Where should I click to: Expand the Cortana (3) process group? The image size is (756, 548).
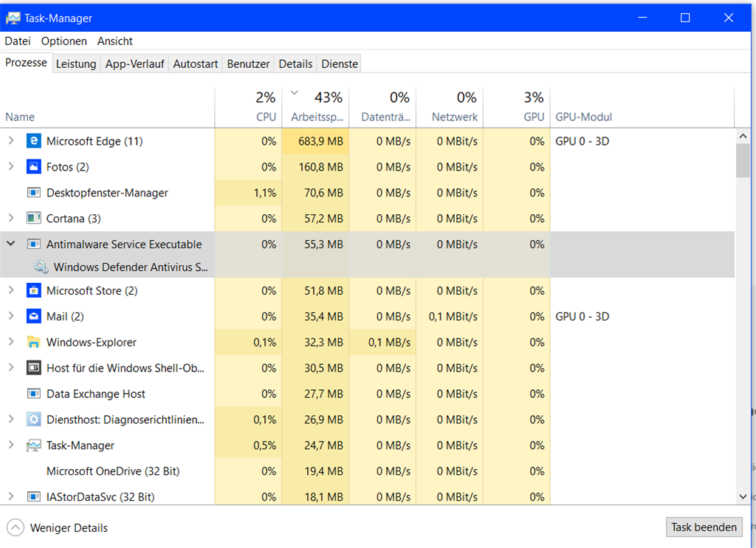[11, 218]
